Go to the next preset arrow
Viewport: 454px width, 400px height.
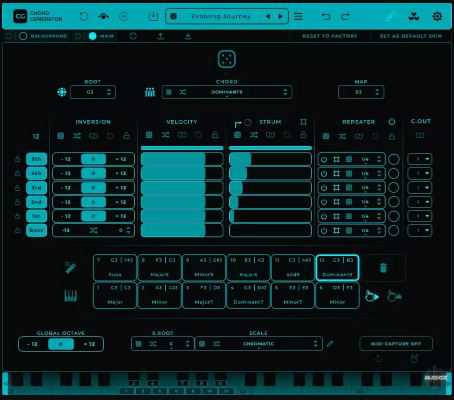(280, 16)
